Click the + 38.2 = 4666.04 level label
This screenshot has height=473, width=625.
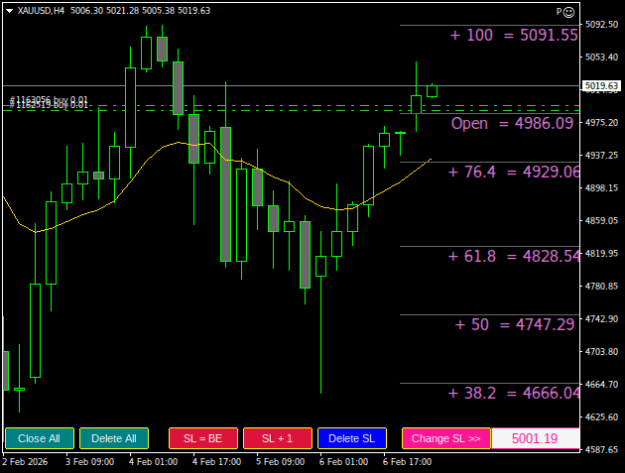click(514, 393)
